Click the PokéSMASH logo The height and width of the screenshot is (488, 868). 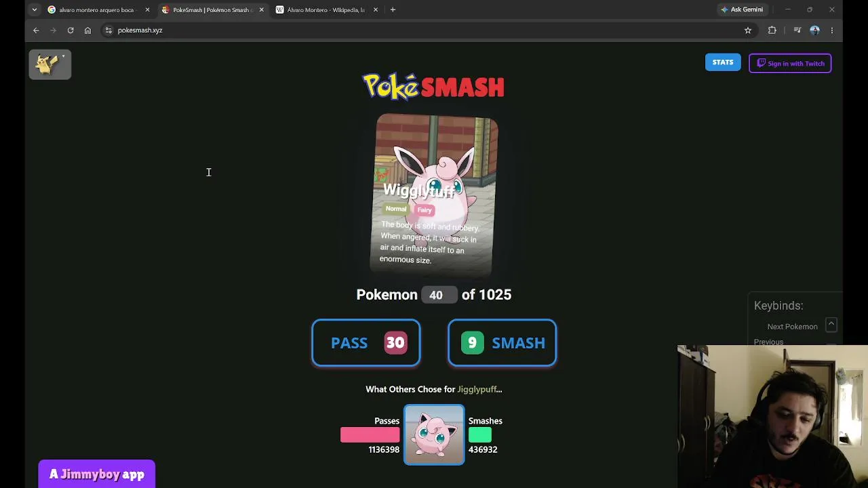click(x=433, y=86)
